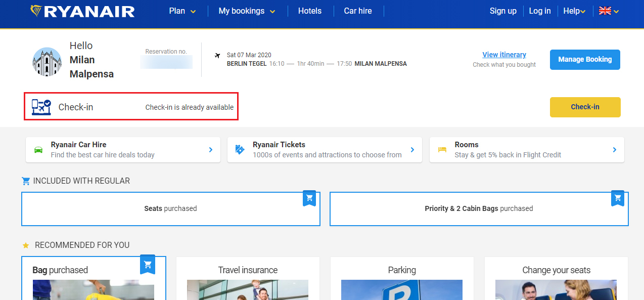The image size is (644, 300).
Task: Click Priority & 2 Cabin Bags purchased box
Action: pos(479,208)
